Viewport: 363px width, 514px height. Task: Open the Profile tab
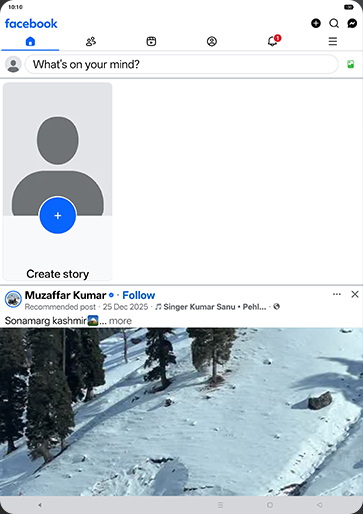[x=212, y=41]
